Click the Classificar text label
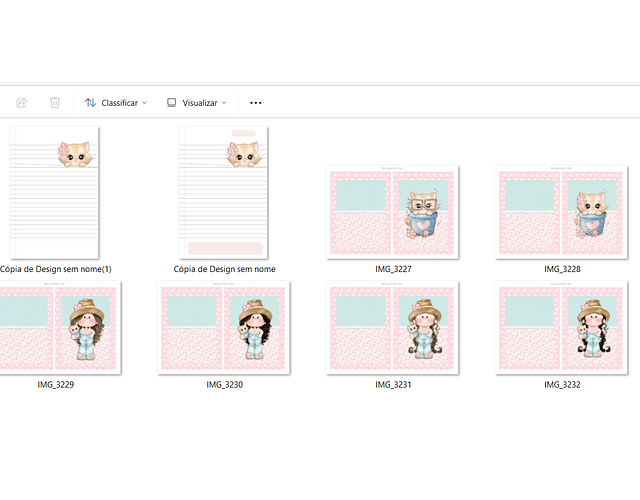The width and height of the screenshot is (640, 500). (x=119, y=102)
